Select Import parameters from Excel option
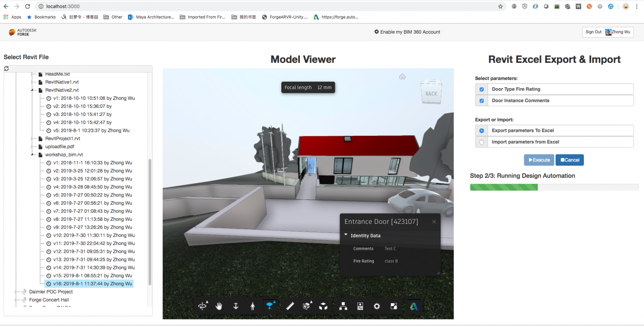The image size is (644, 326). [482, 142]
